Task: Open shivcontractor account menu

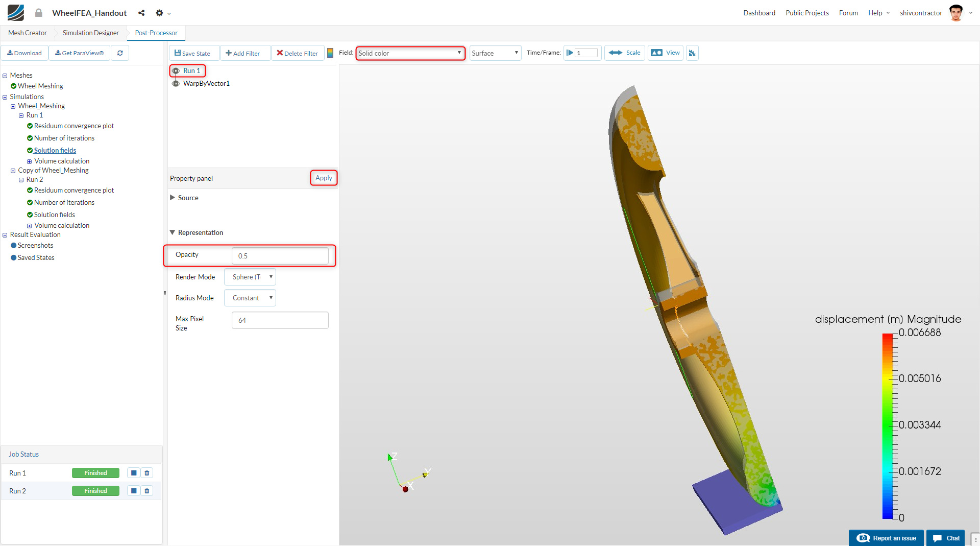Action: click(x=921, y=13)
